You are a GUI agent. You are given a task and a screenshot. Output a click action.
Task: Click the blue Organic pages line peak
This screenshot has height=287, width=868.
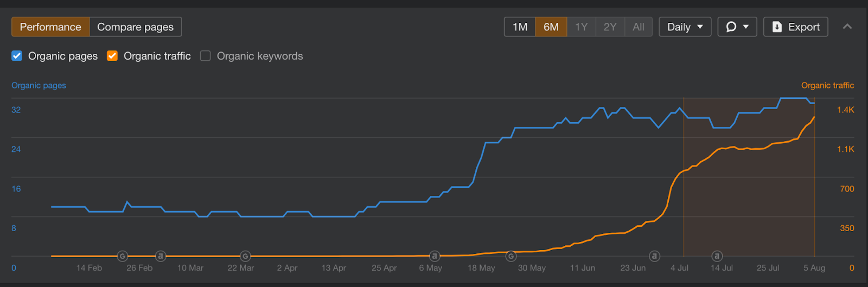coord(793,98)
